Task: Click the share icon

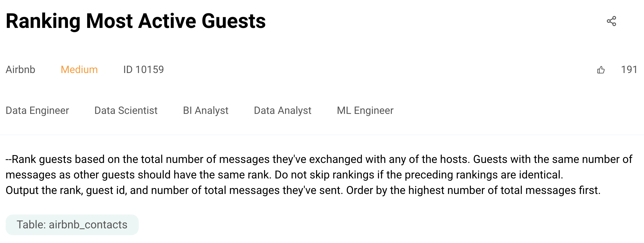Action: point(611,21)
